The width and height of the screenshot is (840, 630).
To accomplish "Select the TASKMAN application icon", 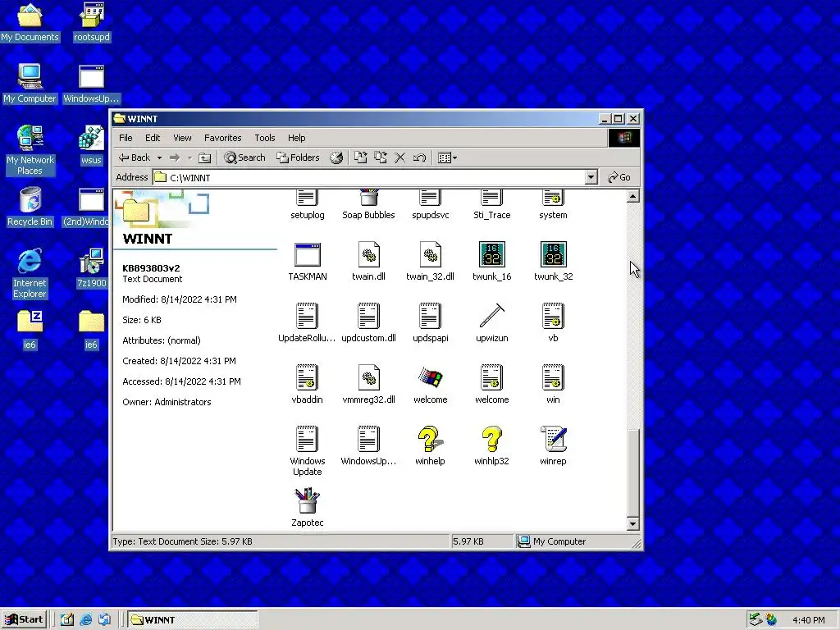I will (x=308, y=262).
